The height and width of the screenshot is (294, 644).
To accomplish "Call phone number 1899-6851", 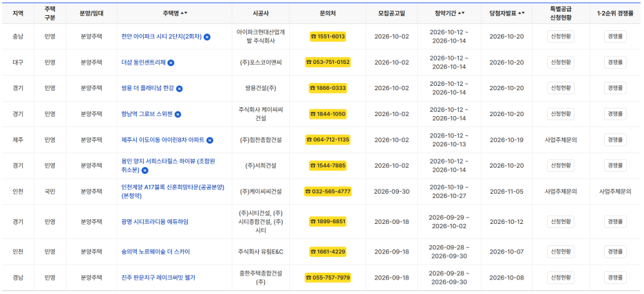I will (x=328, y=222).
